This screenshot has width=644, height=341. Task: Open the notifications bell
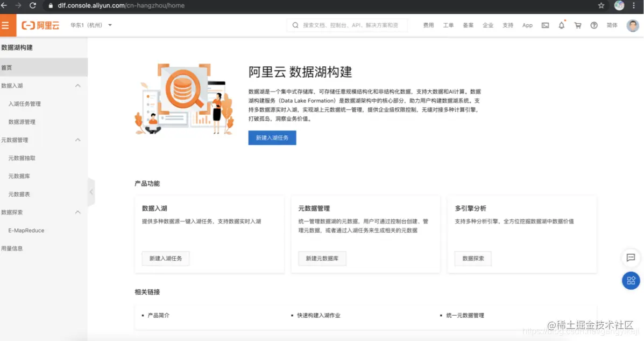pos(562,25)
